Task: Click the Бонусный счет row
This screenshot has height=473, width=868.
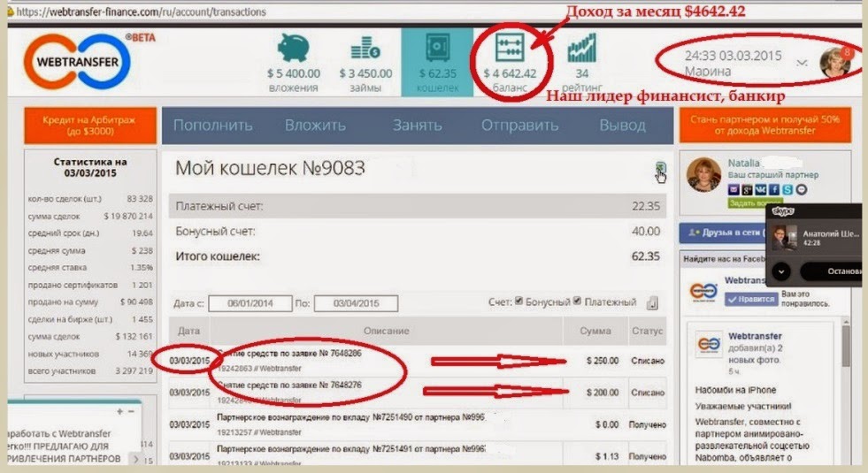Action: point(418,232)
